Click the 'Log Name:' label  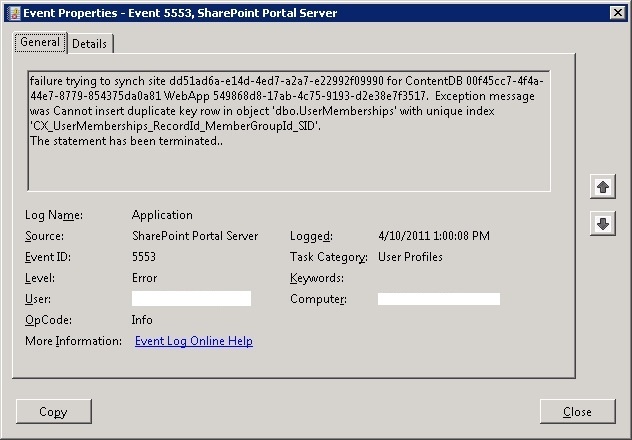(x=54, y=215)
